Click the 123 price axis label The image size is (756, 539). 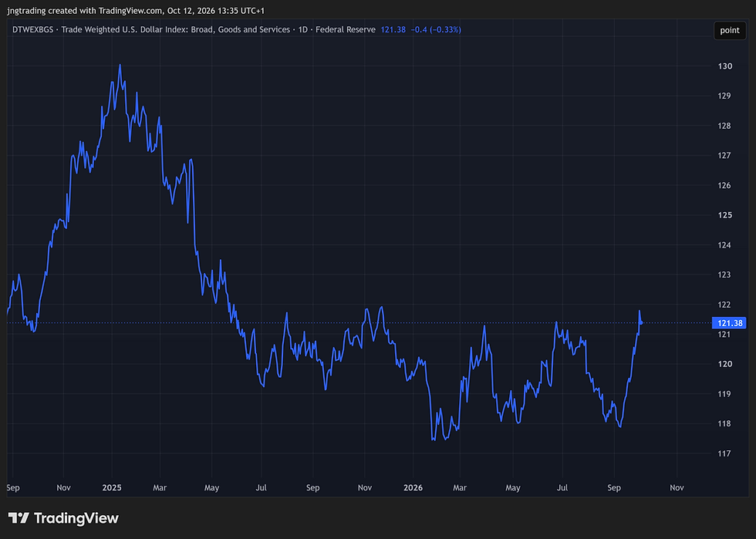click(x=724, y=275)
